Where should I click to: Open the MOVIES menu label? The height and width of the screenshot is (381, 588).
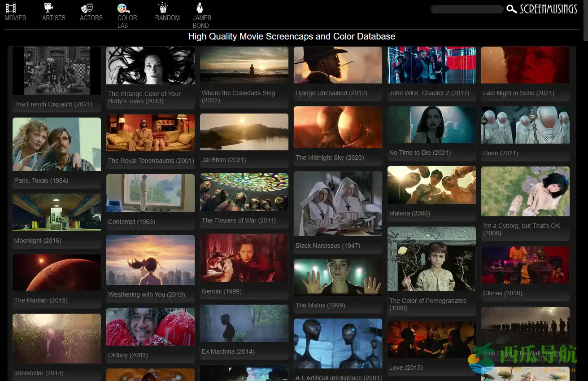(x=15, y=18)
